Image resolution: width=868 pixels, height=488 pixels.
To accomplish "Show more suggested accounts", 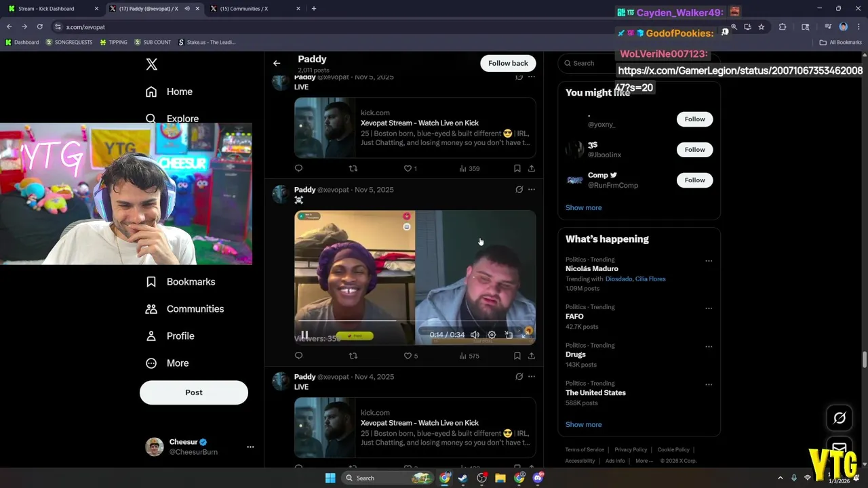I will (583, 208).
